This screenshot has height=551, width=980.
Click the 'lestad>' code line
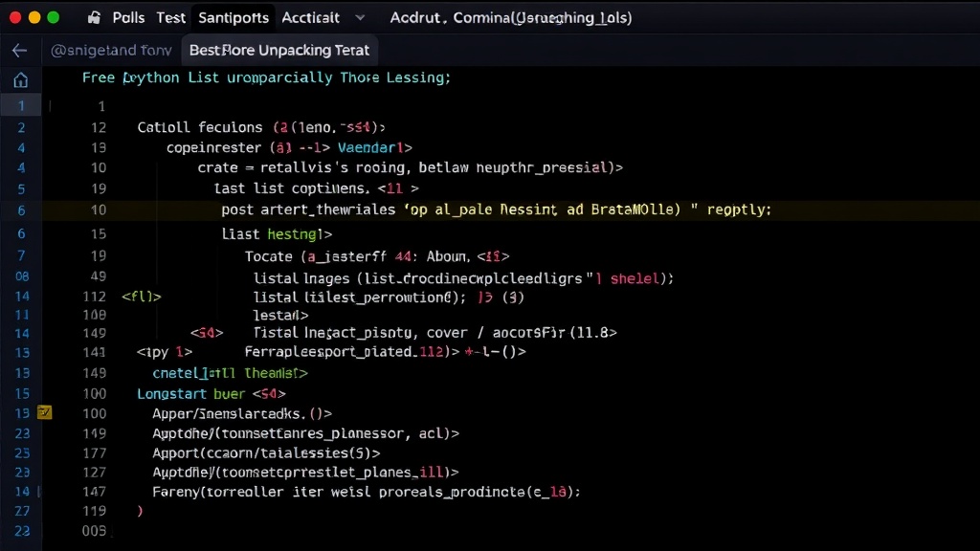[x=280, y=315]
